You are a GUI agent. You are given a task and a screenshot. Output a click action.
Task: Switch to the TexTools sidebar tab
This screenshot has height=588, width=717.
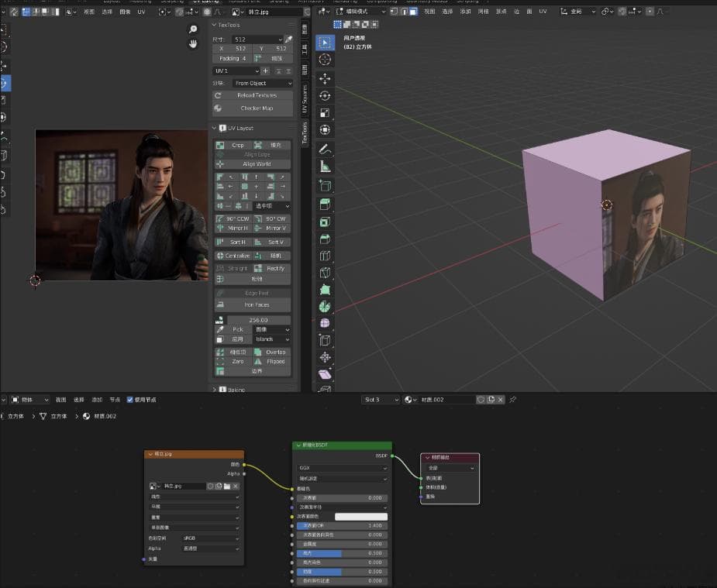point(305,132)
